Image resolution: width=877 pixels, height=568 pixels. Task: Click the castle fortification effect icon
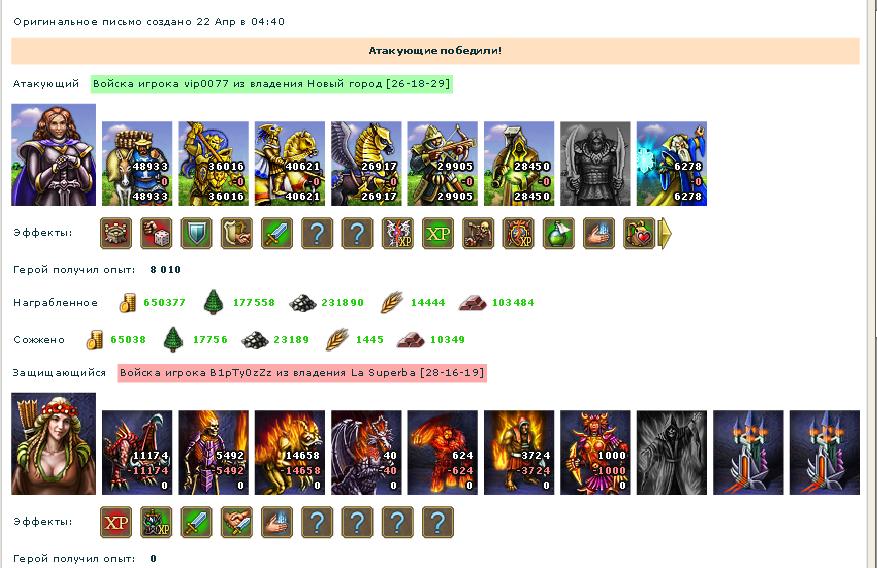pos(116,233)
